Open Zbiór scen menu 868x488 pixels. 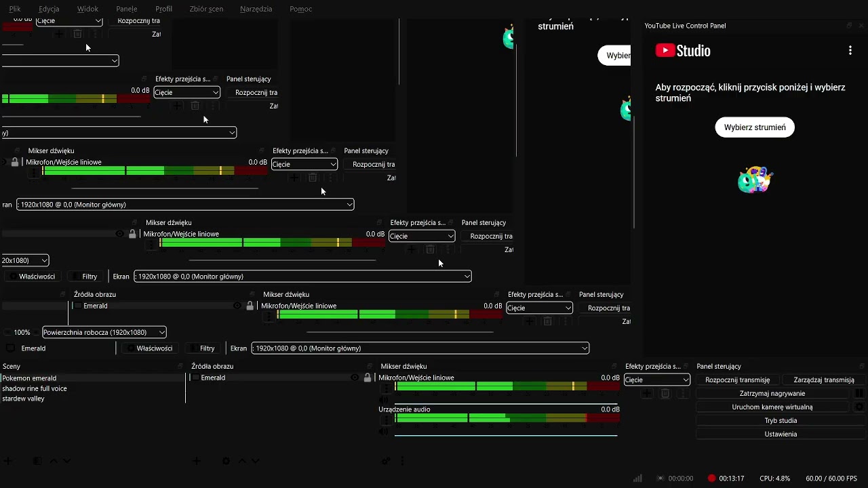[207, 9]
